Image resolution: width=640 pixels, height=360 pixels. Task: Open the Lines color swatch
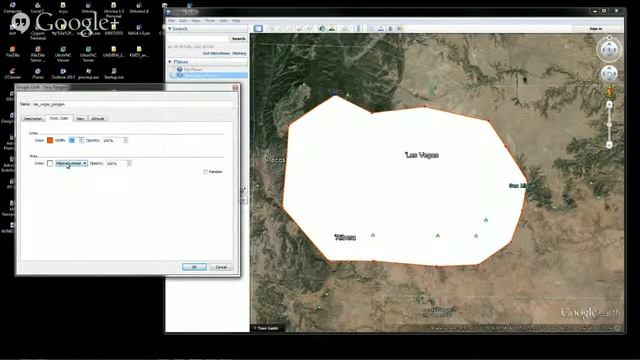(50, 140)
